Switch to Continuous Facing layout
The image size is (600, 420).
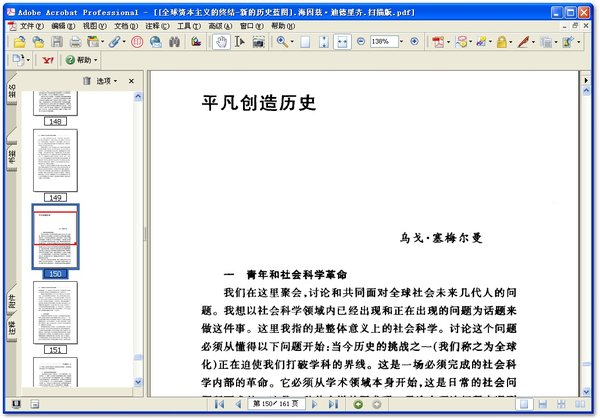point(561,404)
